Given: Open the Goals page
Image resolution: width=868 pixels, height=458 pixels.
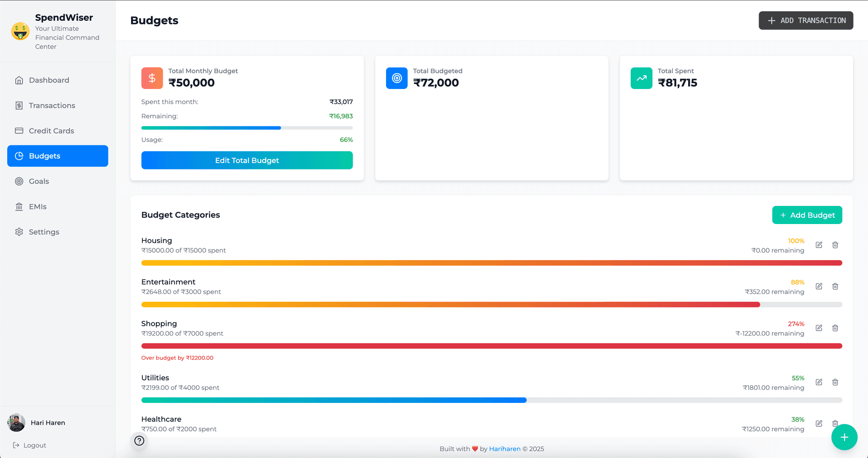Looking at the screenshot, I should [39, 181].
